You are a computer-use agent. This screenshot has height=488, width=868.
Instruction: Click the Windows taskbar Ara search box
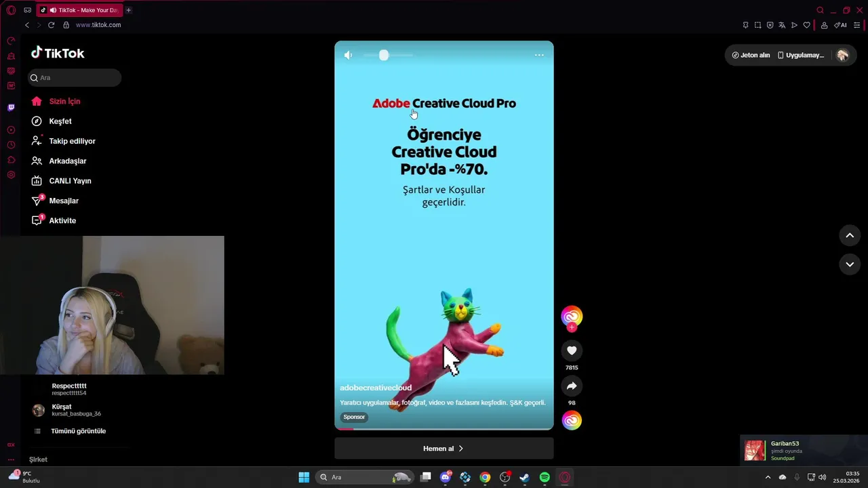click(x=366, y=477)
